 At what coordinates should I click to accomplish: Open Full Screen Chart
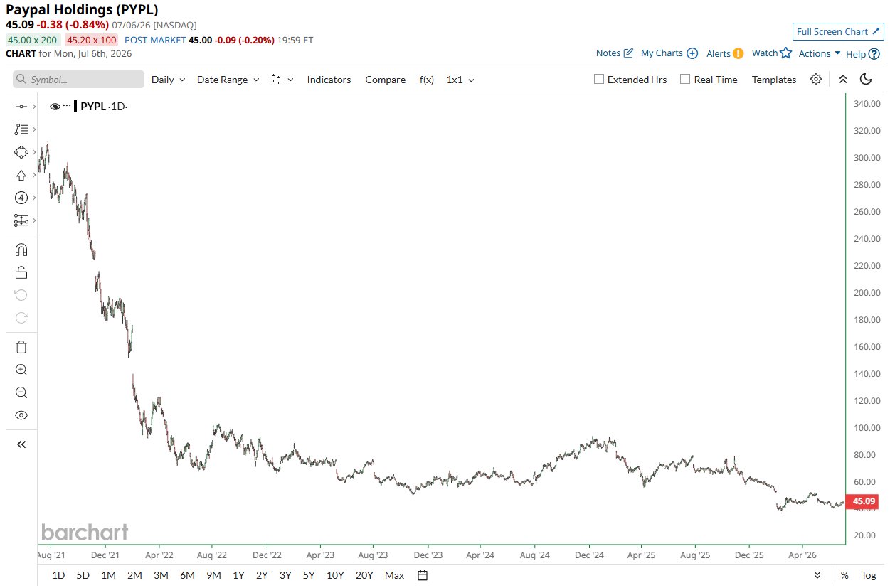pyautogui.click(x=838, y=31)
